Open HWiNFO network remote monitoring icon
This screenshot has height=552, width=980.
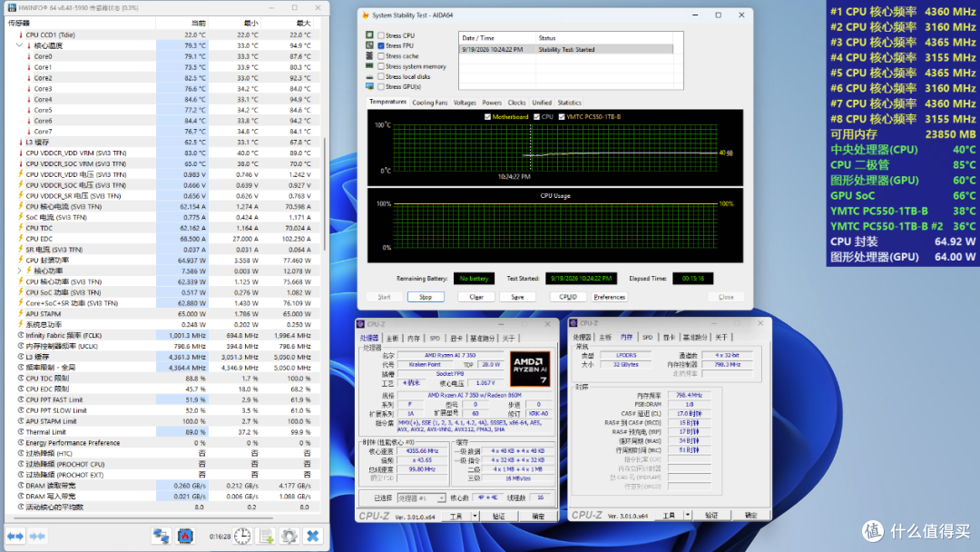[x=162, y=536]
